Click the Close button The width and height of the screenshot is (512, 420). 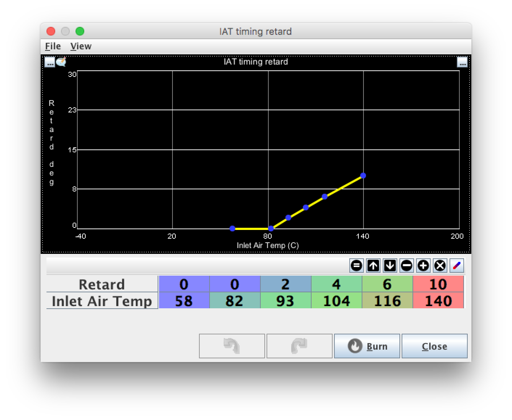pyautogui.click(x=434, y=346)
